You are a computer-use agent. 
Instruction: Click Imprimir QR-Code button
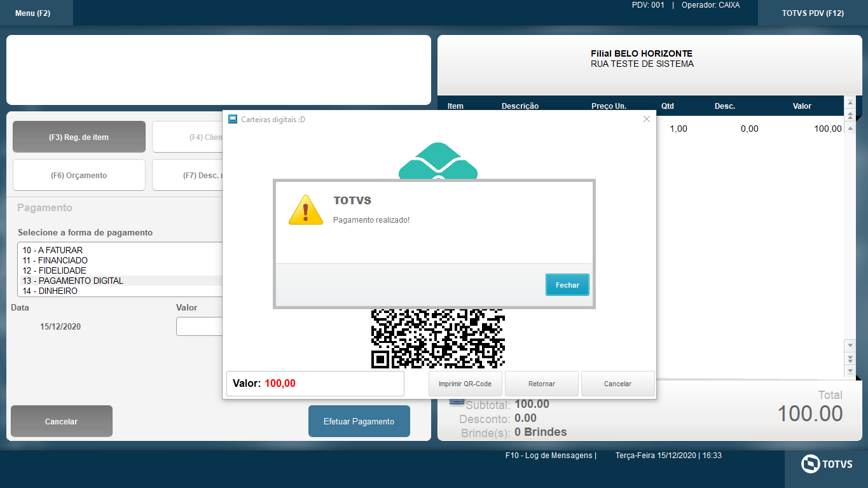point(465,384)
